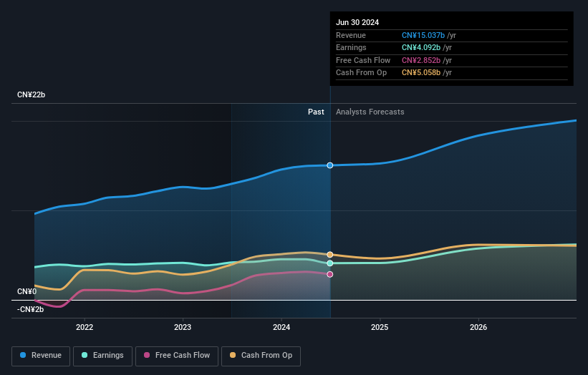Click the CN¥5.058b cash from op value
Image resolution: width=588 pixels, height=375 pixels.
[x=421, y=73]
